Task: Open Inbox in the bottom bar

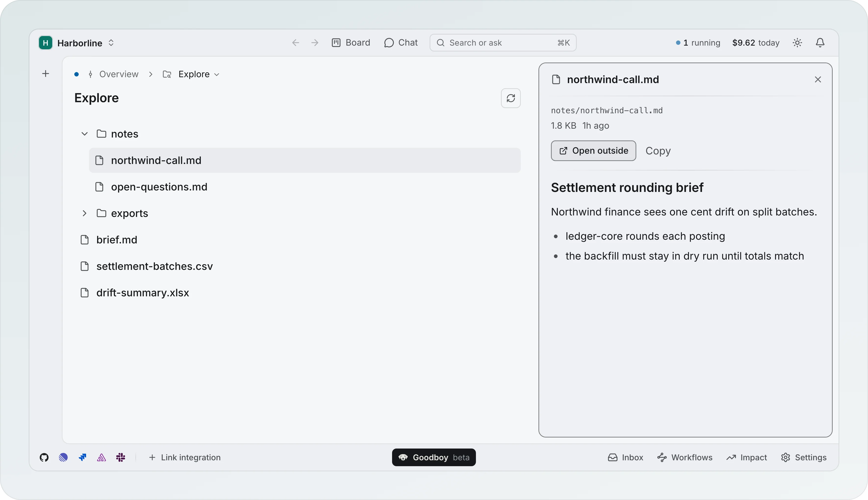Action: point(625,457)
